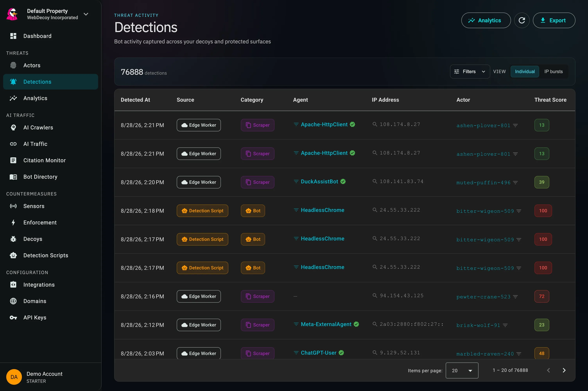Screen dimensions: 588x391
Task: Switch to IP bursts view
Action: click(x=553, y=72)
